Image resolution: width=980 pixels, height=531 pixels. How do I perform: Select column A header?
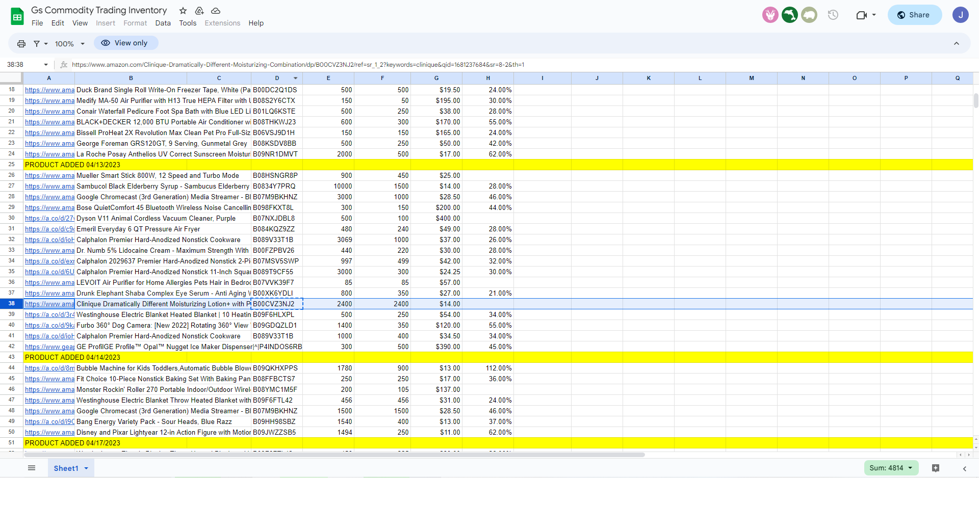tap(49, 78)
